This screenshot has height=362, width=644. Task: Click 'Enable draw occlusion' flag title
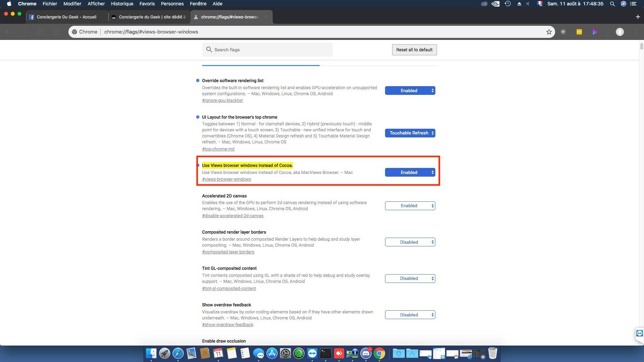tap(224, 341)
